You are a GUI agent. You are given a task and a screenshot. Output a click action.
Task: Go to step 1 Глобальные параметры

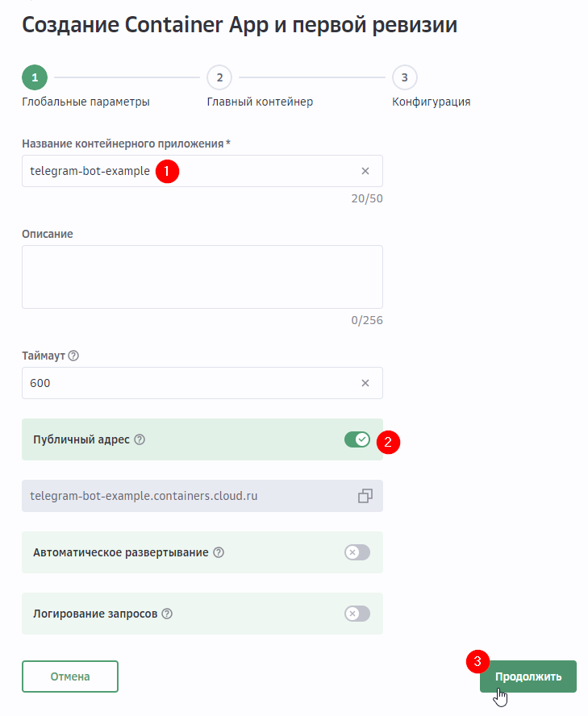pos(35,77)
